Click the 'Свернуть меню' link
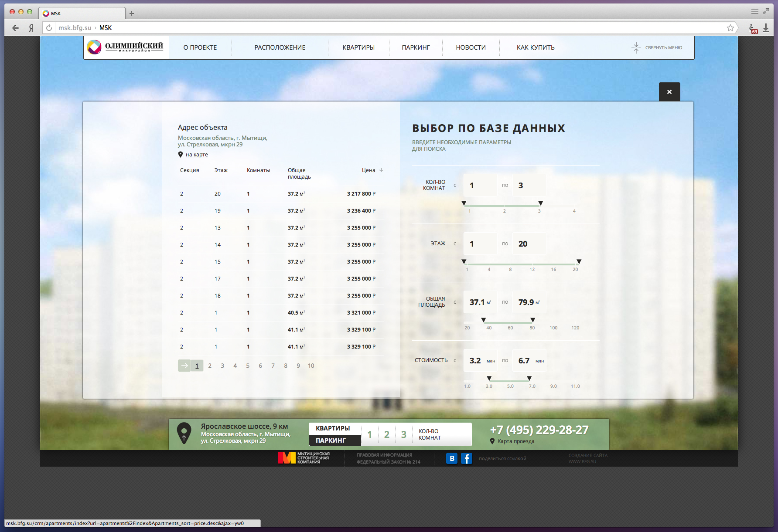Image resolution: width=778 pixels, height=532 pixels. pos(664,48)
